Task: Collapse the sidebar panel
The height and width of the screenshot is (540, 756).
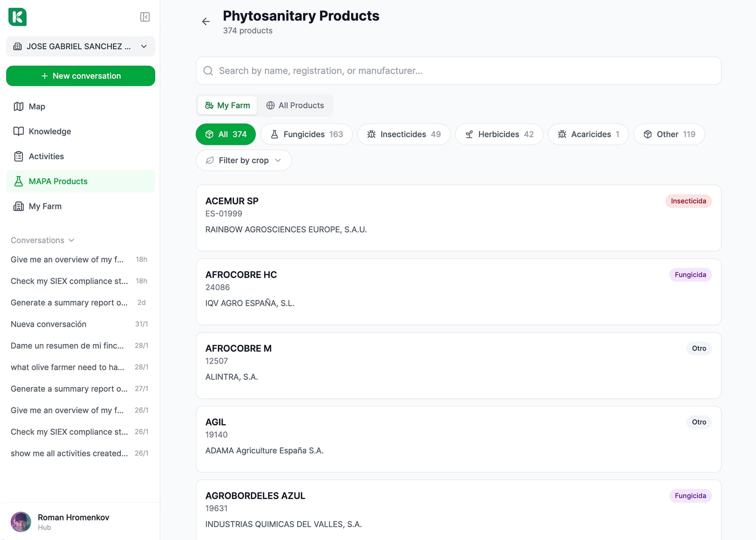Action: [x=145, y=17]
